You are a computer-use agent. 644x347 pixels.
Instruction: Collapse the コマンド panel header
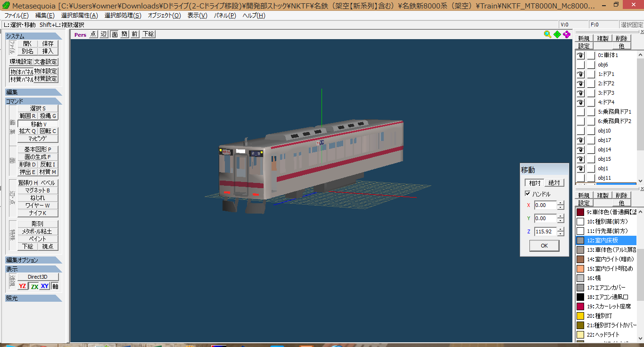[33, 101]
